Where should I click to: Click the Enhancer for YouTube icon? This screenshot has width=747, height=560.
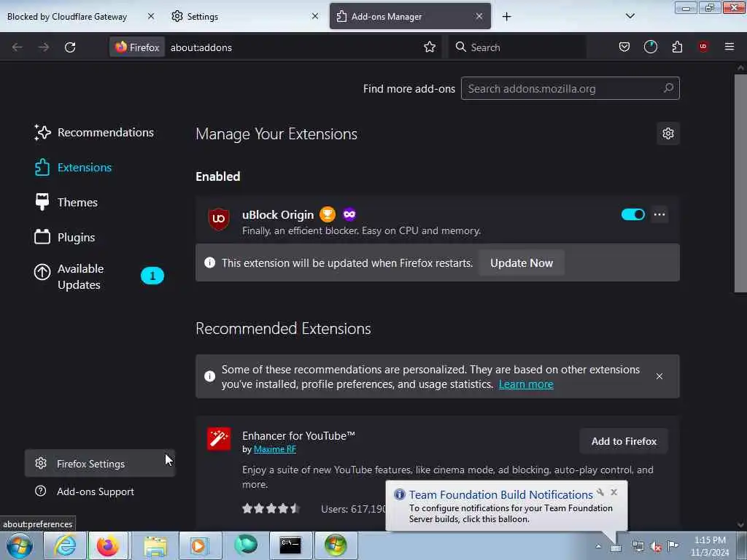point(219,438)
